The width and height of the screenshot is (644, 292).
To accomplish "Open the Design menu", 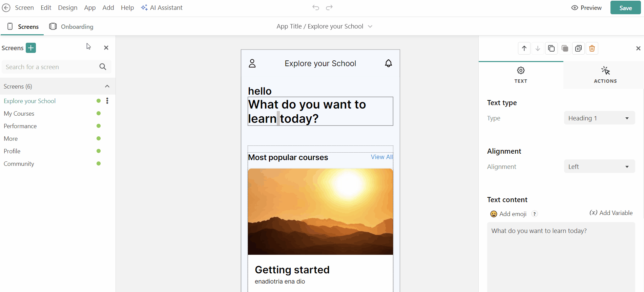I will point(68,8).
